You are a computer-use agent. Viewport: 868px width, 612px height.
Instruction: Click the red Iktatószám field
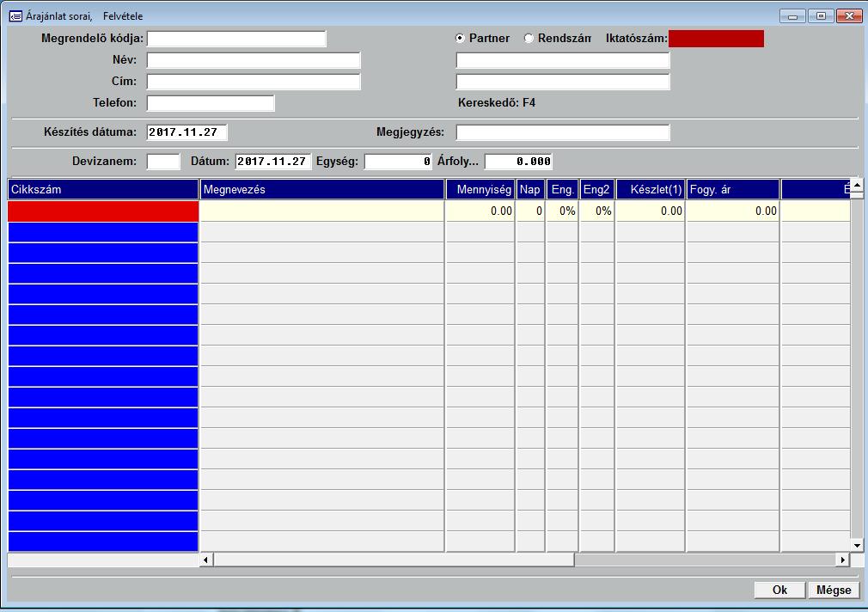[716, 39]
